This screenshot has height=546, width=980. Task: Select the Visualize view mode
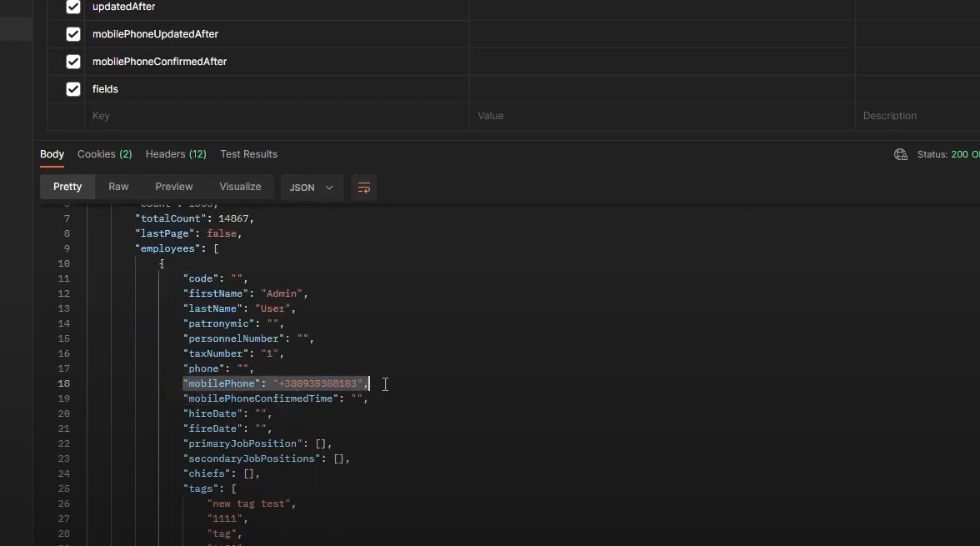240,187
